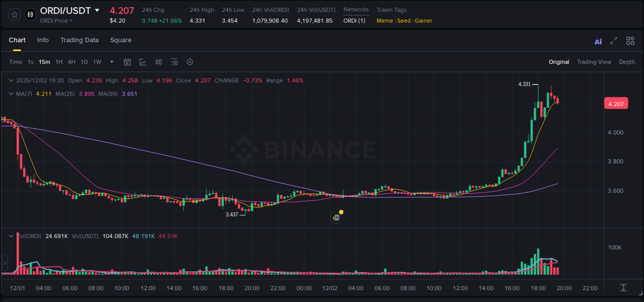Favorite ORDI/USDT with the star icon
The width and height of the screenshot is (644, 302).
tap(14, 14)
